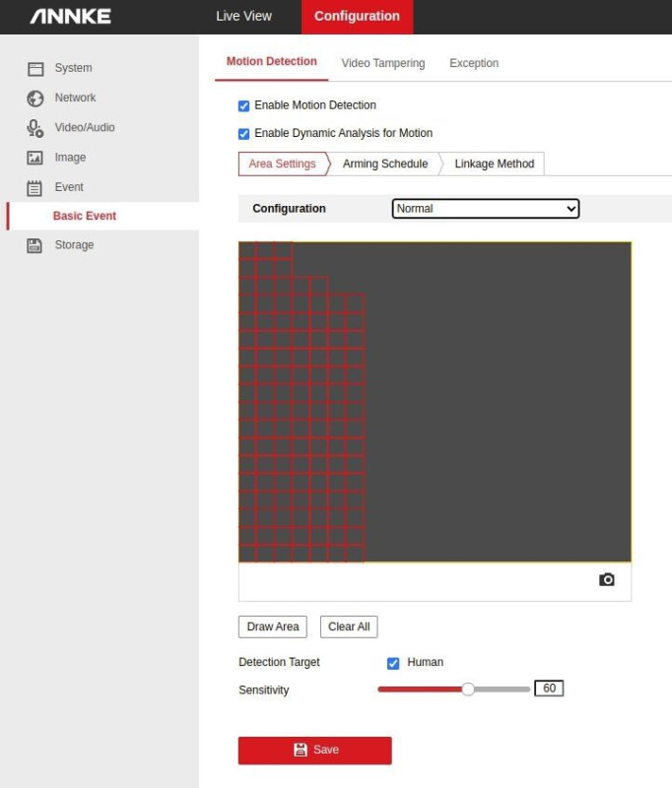This screenshot has height=788, width=672.
Task: Open the Configuration mode dropdown showing Normal
Action: click(x=486, y=209)
